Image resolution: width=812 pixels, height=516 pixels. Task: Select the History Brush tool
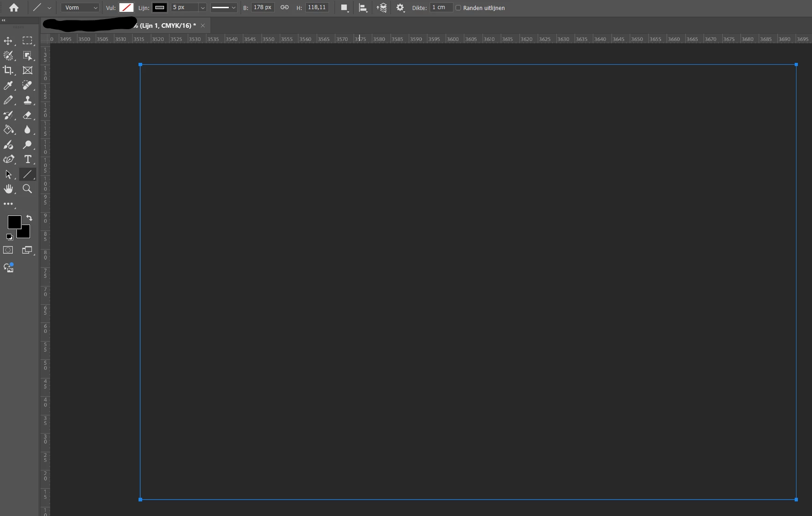(x=8, y=115)
